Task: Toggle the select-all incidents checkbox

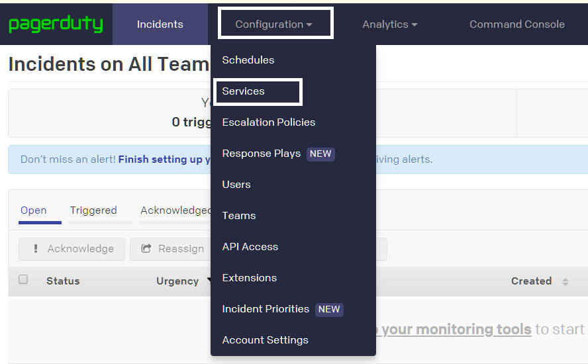Action: pos(23,280)
